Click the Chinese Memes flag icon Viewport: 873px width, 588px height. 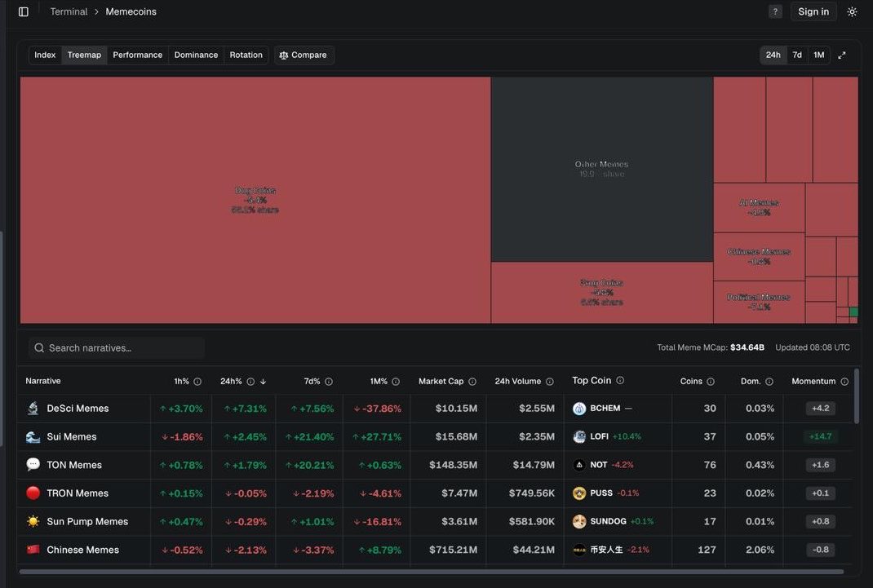33,550
